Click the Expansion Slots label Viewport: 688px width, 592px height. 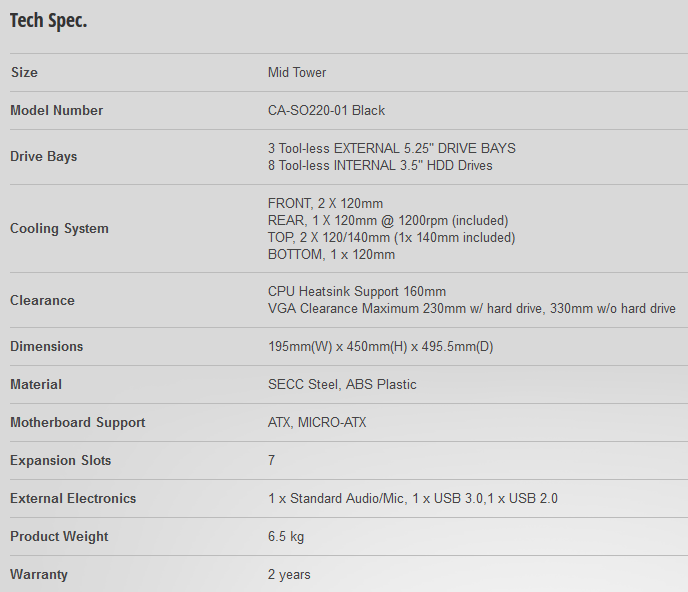(60, 461)
